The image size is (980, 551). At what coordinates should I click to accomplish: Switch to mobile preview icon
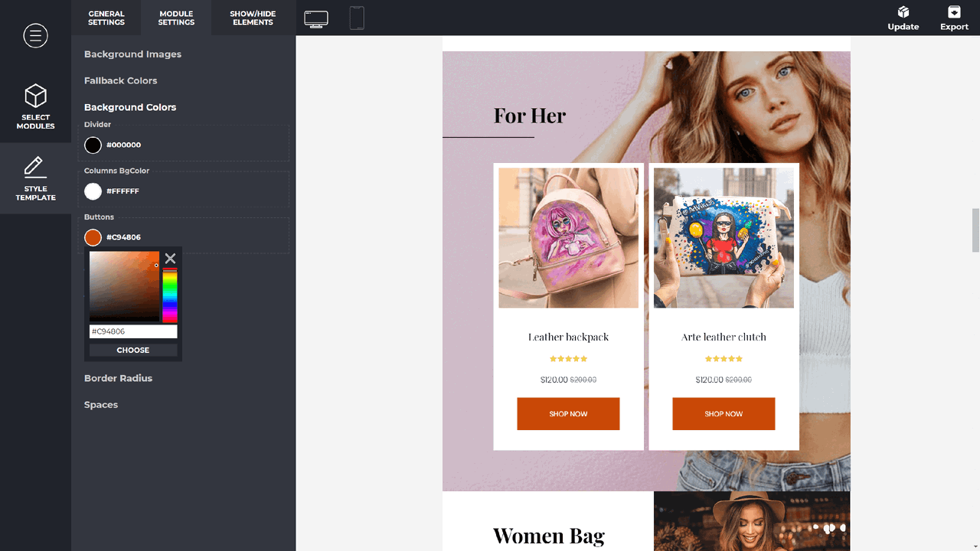pos(357,18)
